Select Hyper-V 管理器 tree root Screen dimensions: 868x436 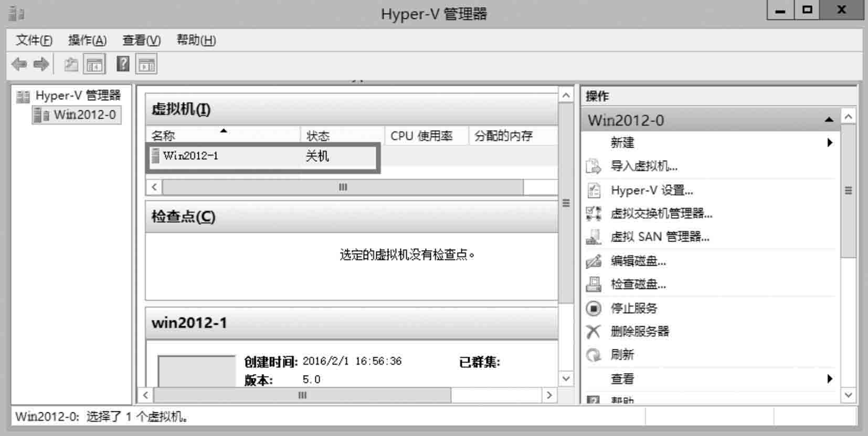coord(78,96)
